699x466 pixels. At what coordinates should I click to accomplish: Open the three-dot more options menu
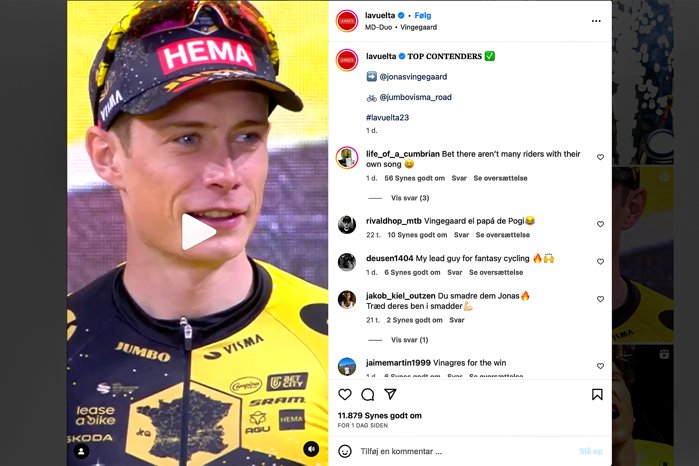[x=596, y=20]
